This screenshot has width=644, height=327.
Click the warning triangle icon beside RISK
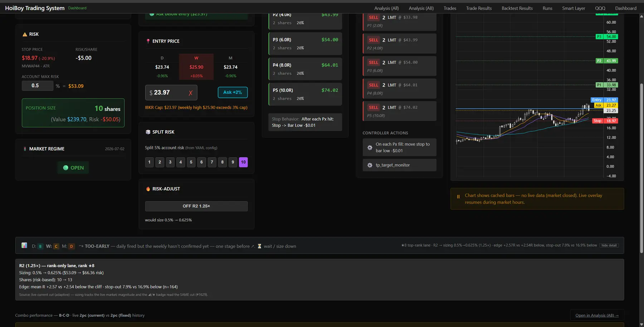coord(25,34)
